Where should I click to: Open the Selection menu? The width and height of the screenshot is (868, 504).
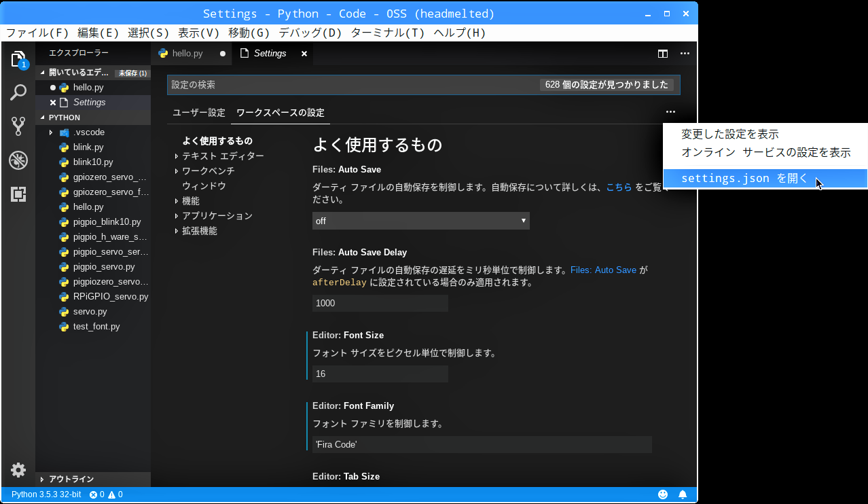(148, 33)
